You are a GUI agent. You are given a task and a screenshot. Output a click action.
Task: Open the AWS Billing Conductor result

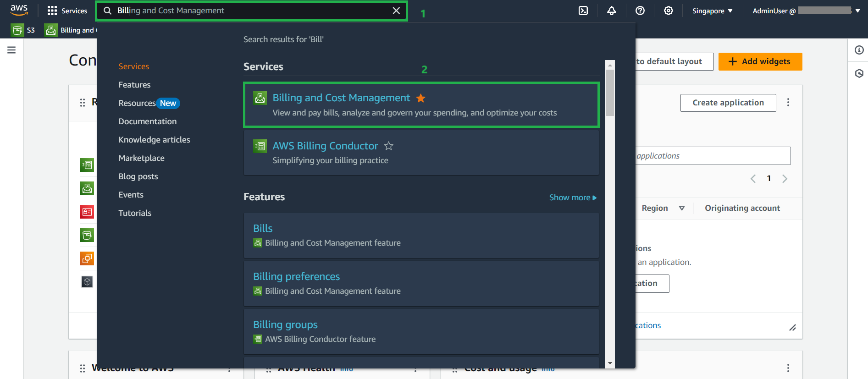[325, 146]
